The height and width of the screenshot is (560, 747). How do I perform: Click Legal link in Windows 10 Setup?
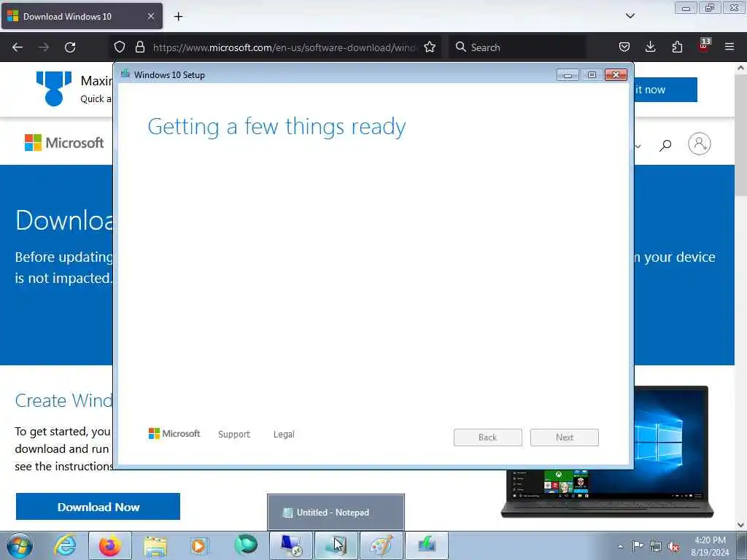point(284,435)
